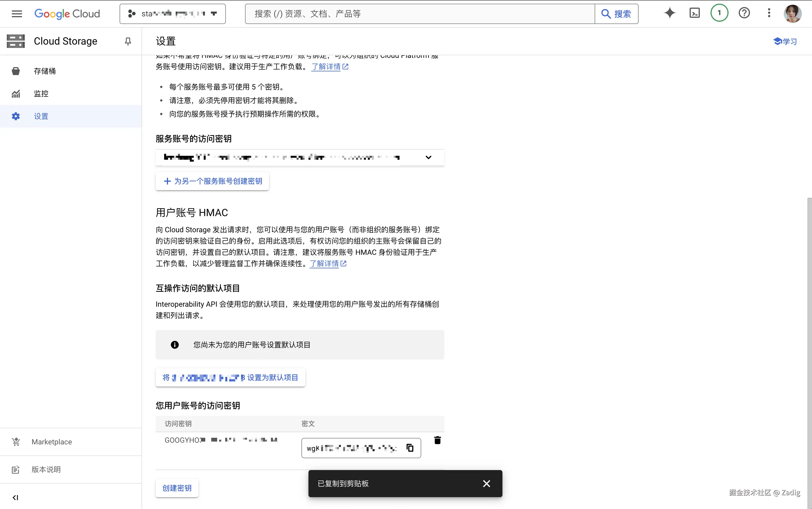Click into the resource search field

[x=420, y=14]
